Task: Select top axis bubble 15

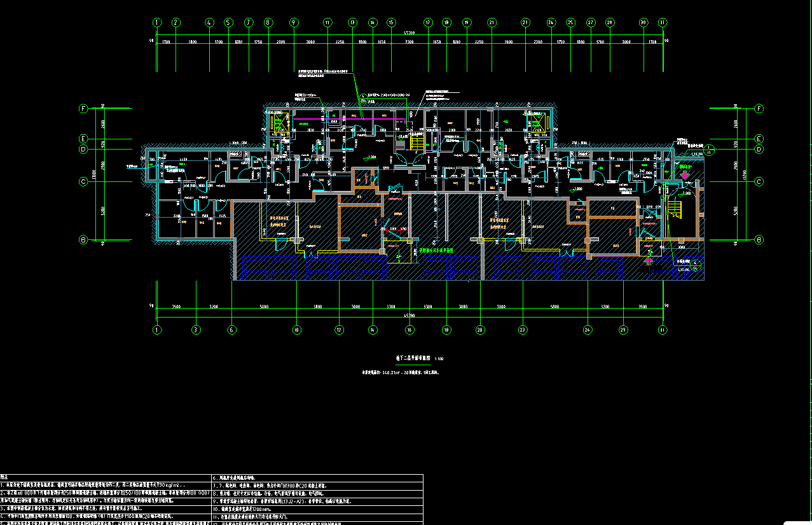Action: pyautogui.click(x=391, y=22)
